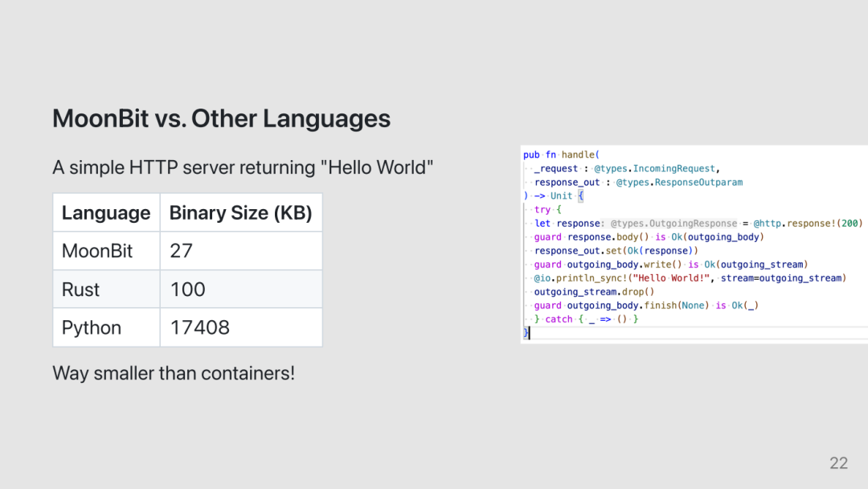Viewport: 868px width, 489px height.
Task: Click the "Python" table cell
Action: coord(92,328)
